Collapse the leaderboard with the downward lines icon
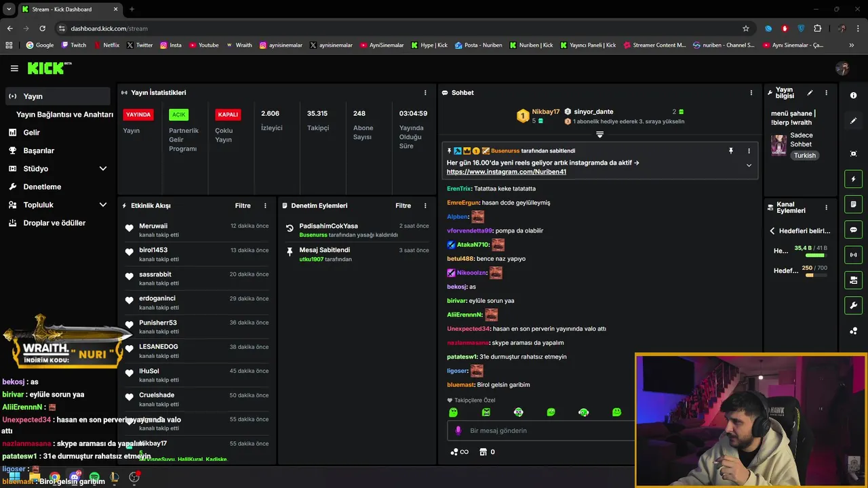Viewport: 868px width, 488px height. pos(599,134)
